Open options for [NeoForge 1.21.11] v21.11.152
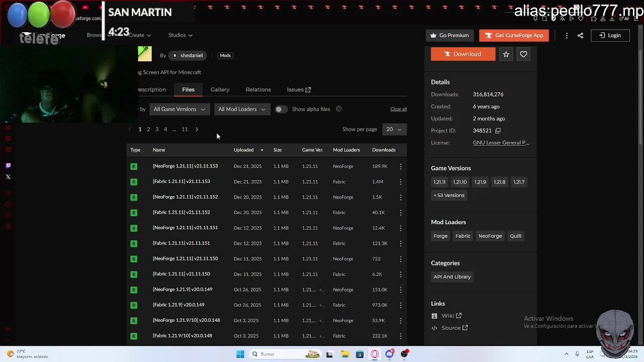Viewport: 644px width, 362px height. click(400, 197)
